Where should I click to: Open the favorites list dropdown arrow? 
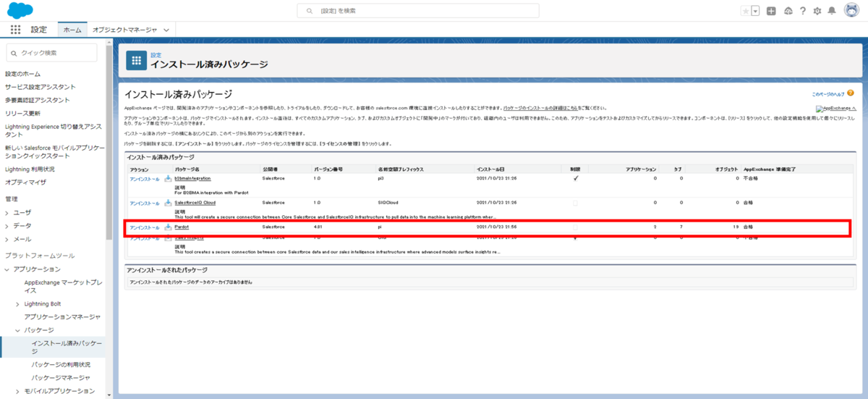[x=755, y=11]
